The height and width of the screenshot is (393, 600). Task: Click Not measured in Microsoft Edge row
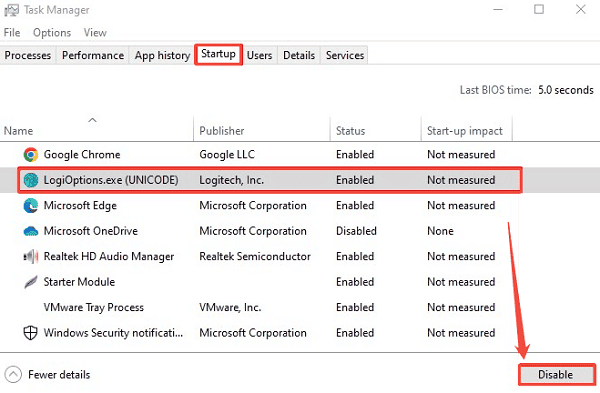(461, 205)
